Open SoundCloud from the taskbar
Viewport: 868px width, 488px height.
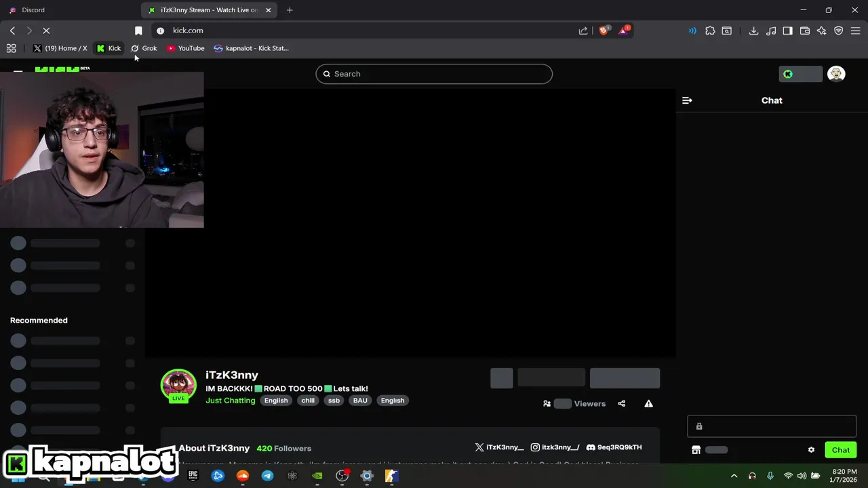(243, 476)
